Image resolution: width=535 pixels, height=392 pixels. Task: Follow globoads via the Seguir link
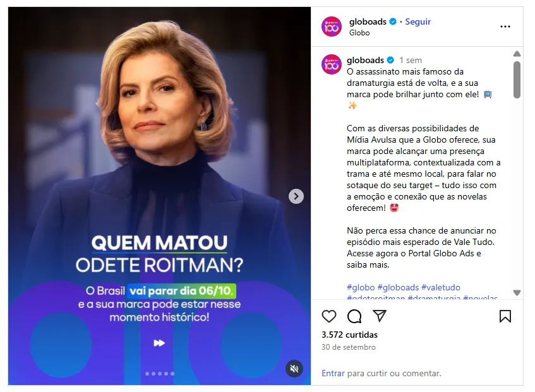pos(418,21)
